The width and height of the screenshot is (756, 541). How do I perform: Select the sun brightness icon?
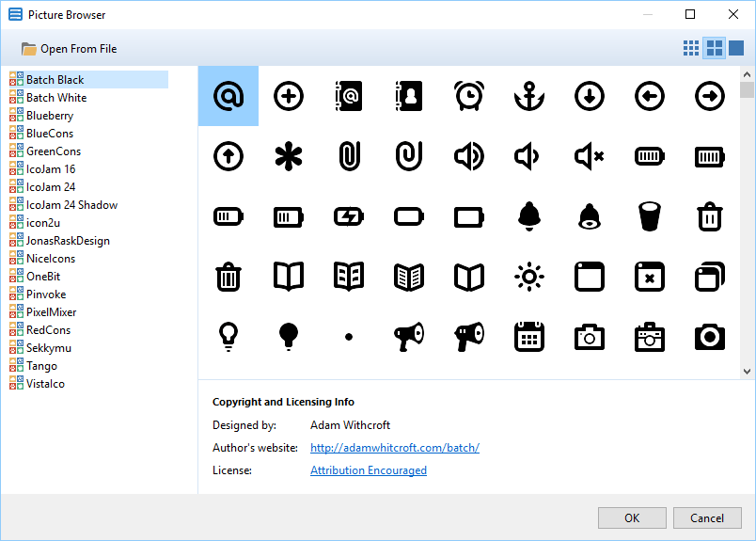click(529, 277)
